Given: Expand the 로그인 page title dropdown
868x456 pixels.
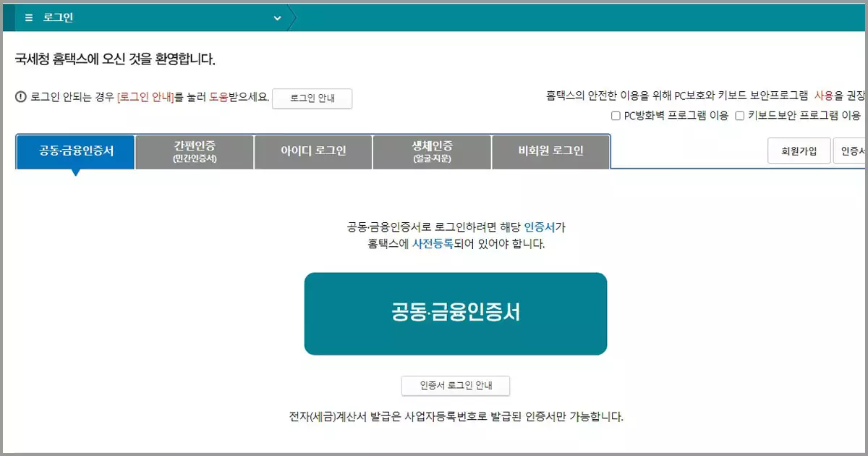Looking at the screenshot, I should click(277, 17).
